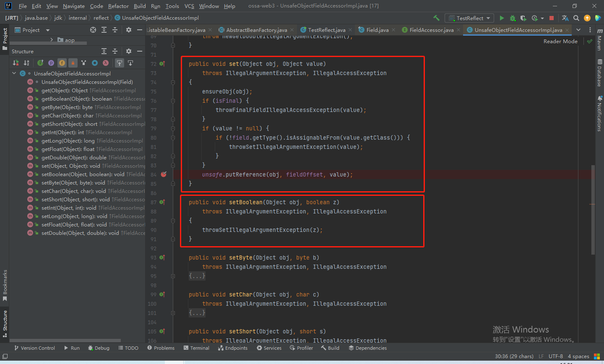Collapse all in the Structure panel
Viewport: 604px width, 364px height.
(115, 51)
